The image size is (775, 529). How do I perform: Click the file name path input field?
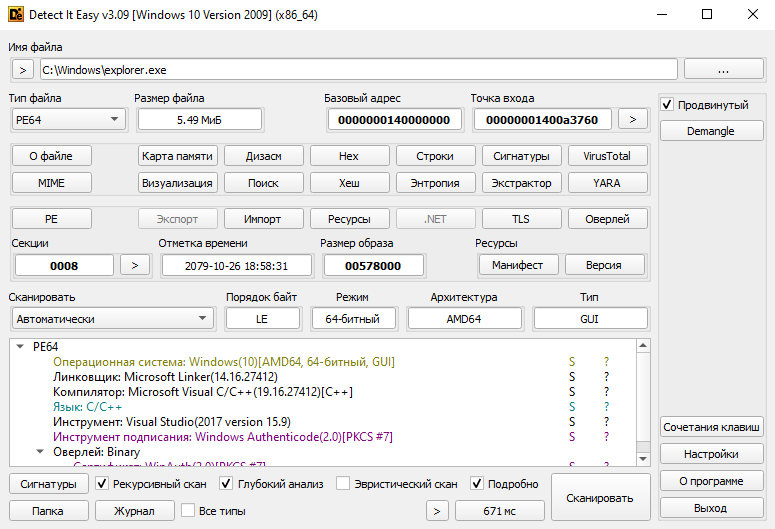tap(358, 70)
